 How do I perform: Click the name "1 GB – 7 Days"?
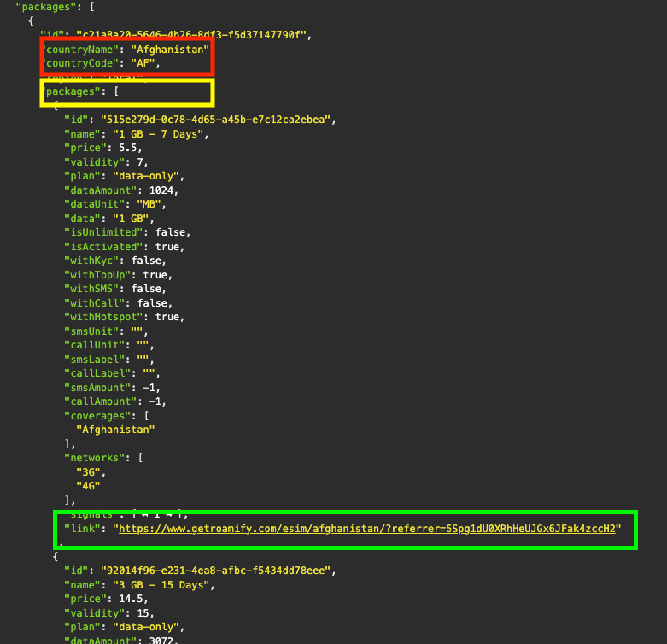coord(155,134)
